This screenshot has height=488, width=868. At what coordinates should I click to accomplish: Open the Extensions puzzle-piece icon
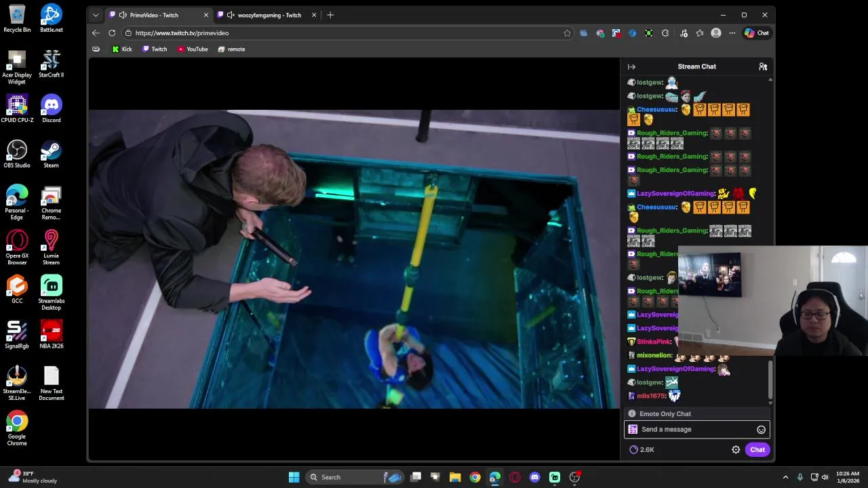665,33
